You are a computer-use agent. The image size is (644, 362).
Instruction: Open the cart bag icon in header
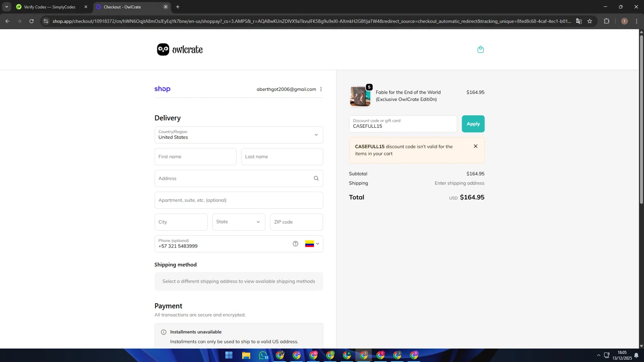(x=480, y=49)
